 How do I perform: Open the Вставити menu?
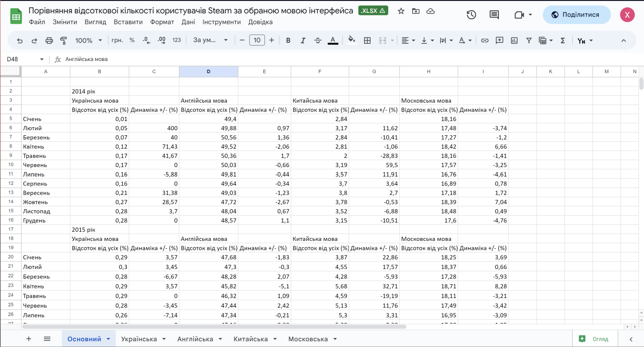click(128, 22)
